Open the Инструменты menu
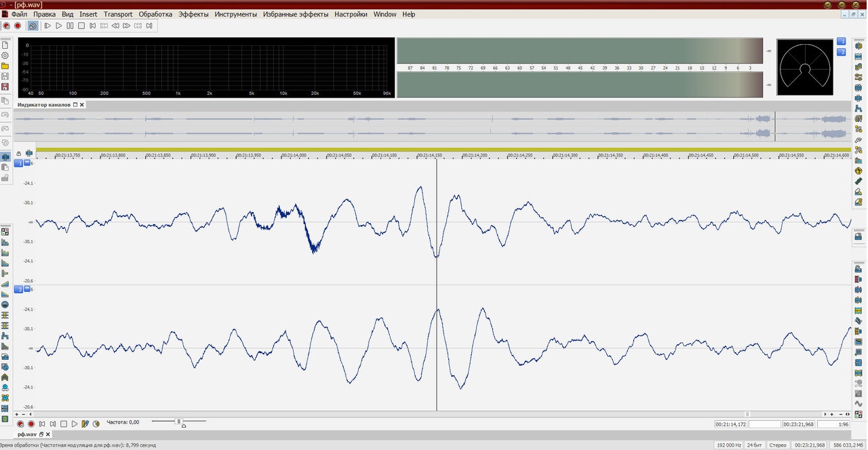 tap(235, 14)
